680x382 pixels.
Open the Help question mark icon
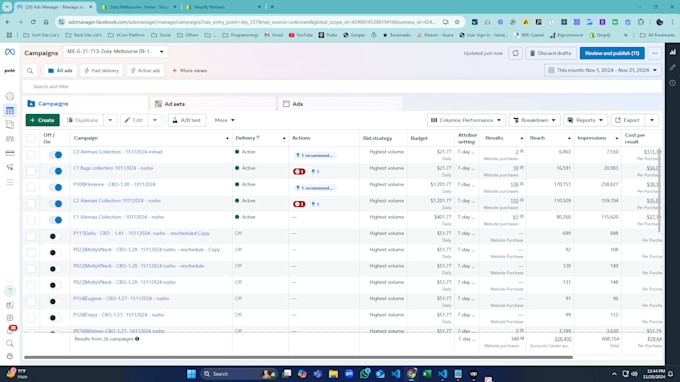[x=10, y=291]
